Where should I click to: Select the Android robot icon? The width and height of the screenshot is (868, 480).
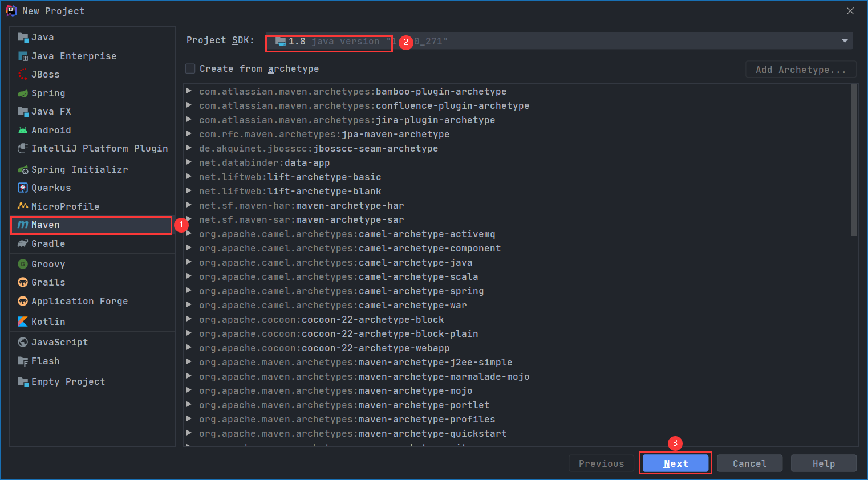tap(23, 131)
